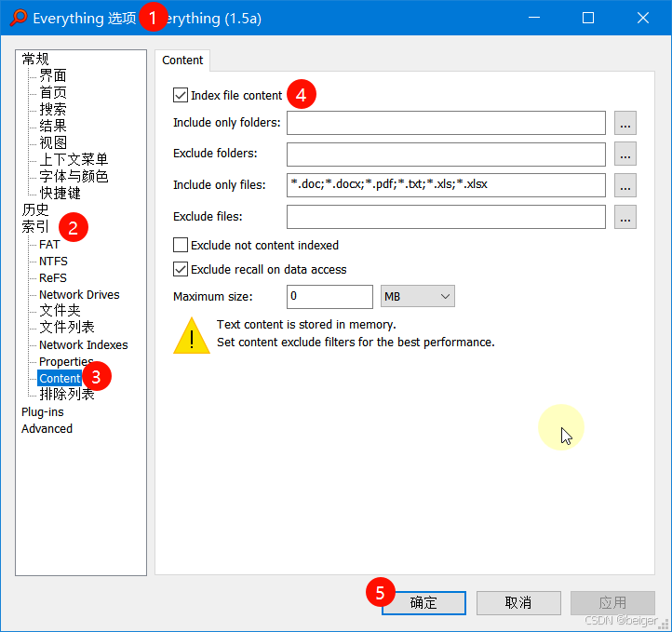
Task: Select 视图 tree item
Action: 53,142
